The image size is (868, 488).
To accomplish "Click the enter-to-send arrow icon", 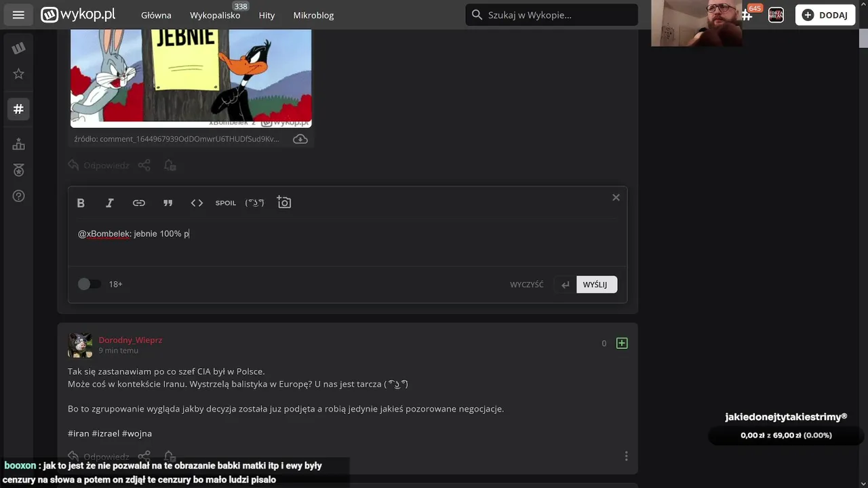I will coord(565,285).
